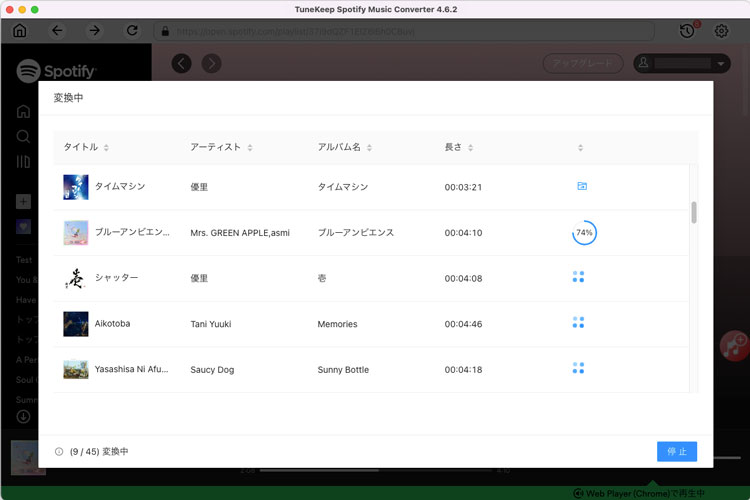Click the lock icon in the address bar
Screen dimensions: 750x500
165,32
